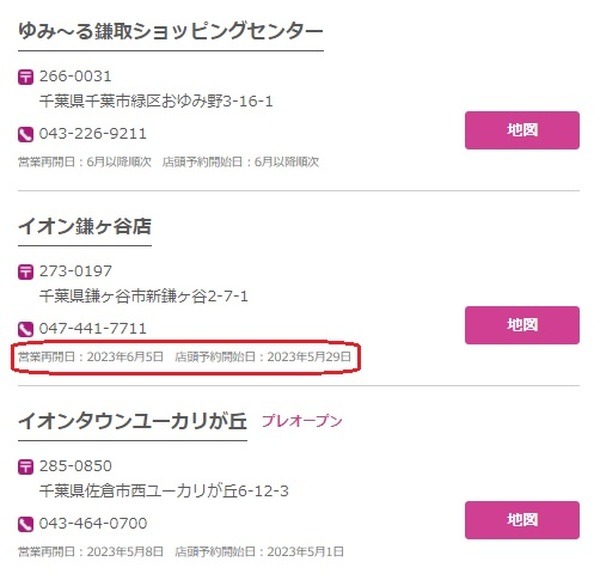The width and height of the screenshot is (600, 580).
Task: Click the circled 営業再開日 2023年6月5日 text
Action: tap(91, 357)
